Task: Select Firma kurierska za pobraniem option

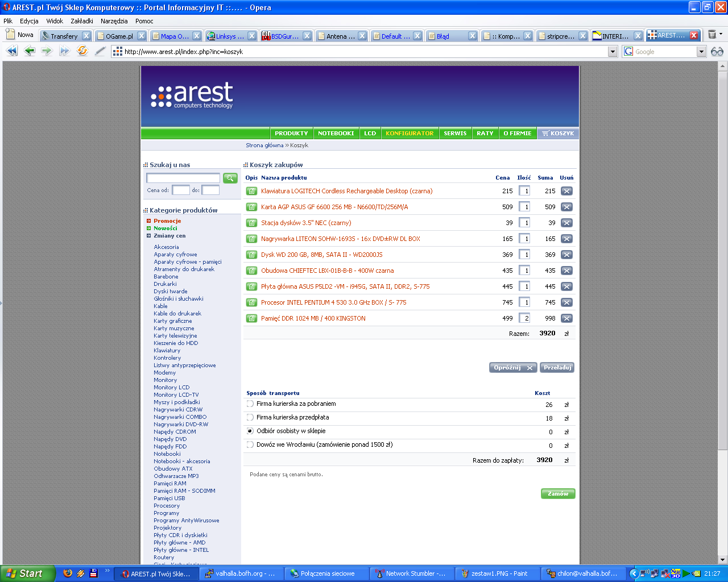Action: (x=250, y=404)
